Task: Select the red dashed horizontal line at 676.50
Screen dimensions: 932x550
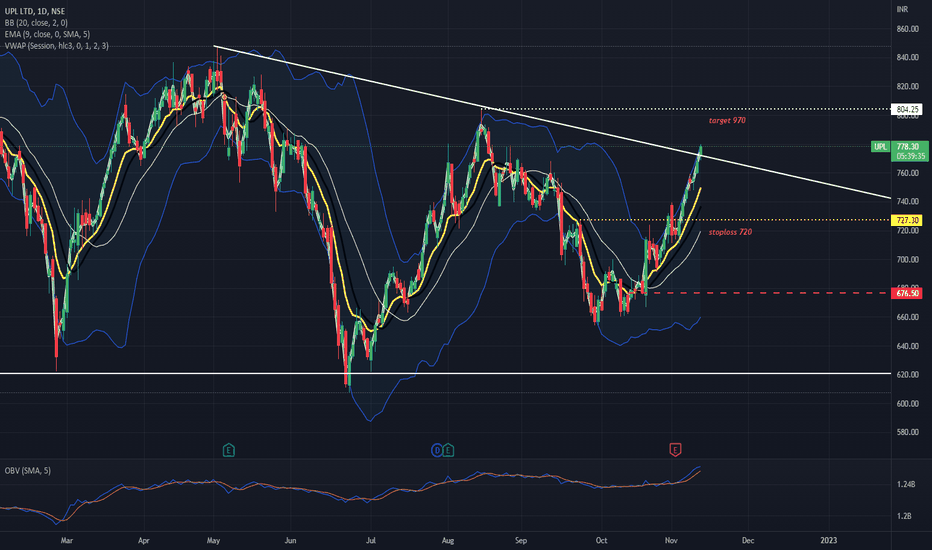Action: pos(769,293)
